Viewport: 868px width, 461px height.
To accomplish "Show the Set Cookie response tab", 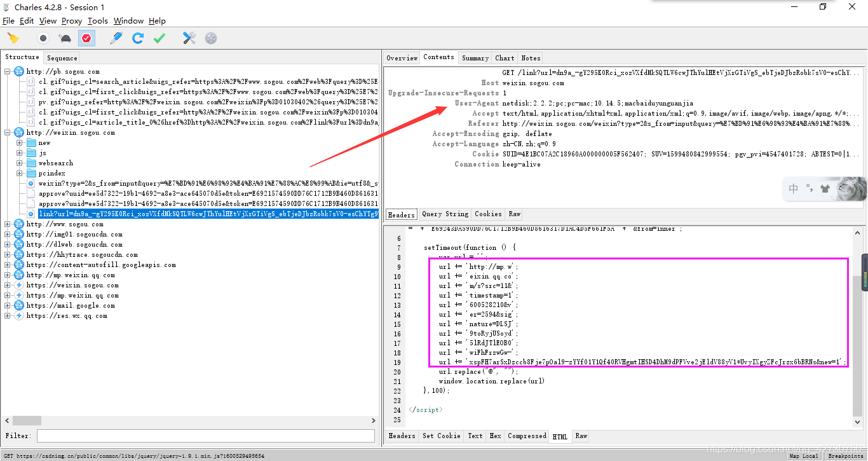I will pyautogui.click(x=442, y=436).
